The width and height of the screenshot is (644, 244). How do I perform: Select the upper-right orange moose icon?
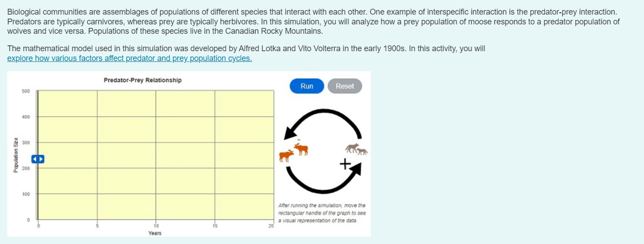(x=301, y=149)
